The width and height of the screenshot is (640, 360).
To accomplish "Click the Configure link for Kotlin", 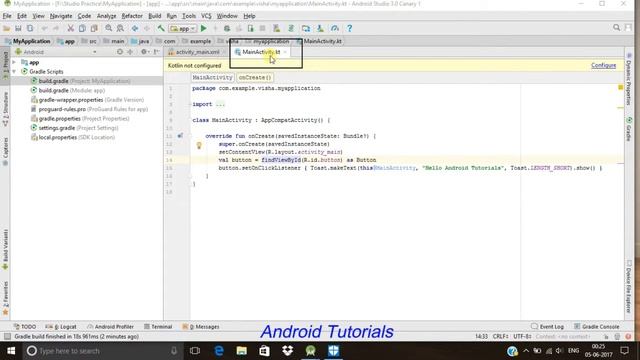I will coord(603,65).
